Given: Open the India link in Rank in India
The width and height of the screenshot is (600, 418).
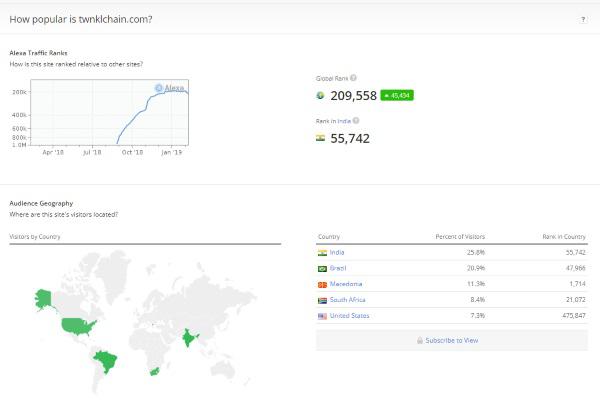Looking at the screenshot, I should coord(344,121).
